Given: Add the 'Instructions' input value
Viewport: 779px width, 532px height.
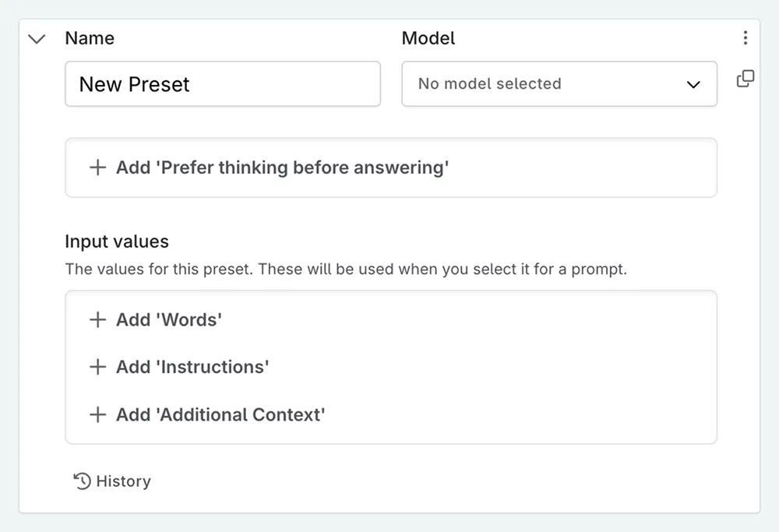Looking at the screenshot, I should (x=191, y=367).
